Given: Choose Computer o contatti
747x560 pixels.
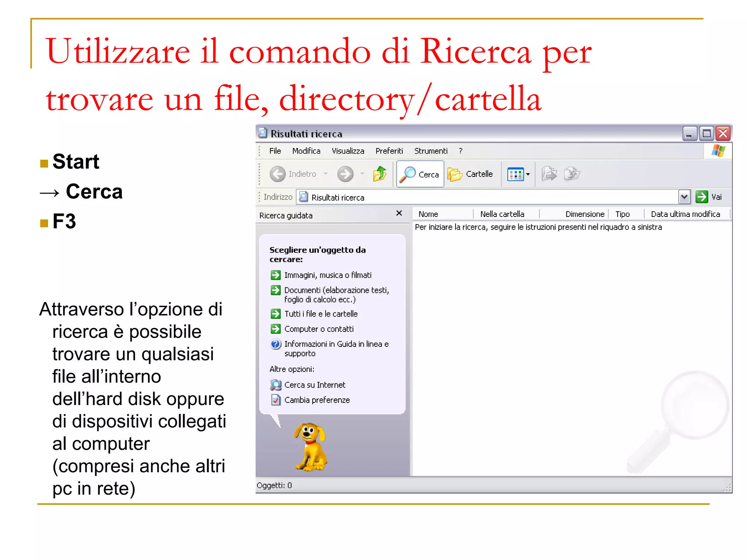Looking at the screenshot, I should [x=319, y=329].
